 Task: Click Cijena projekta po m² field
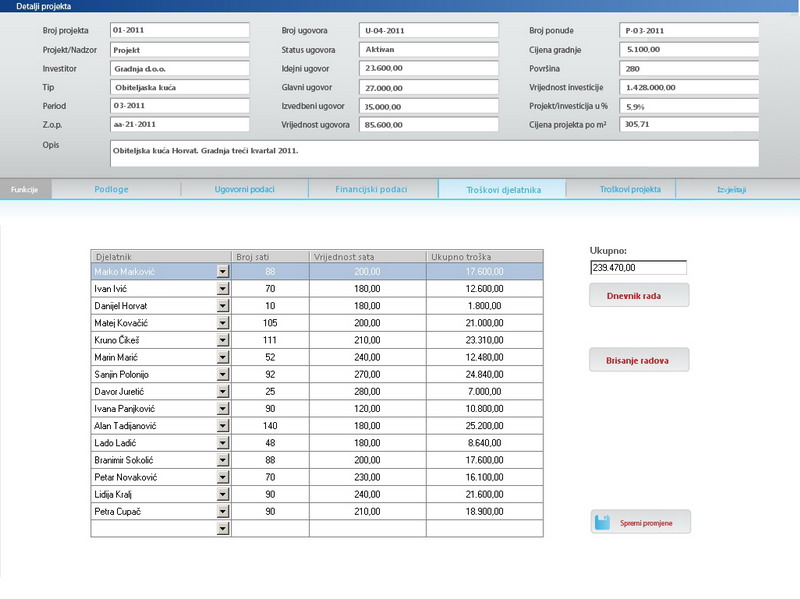point(689,124)
